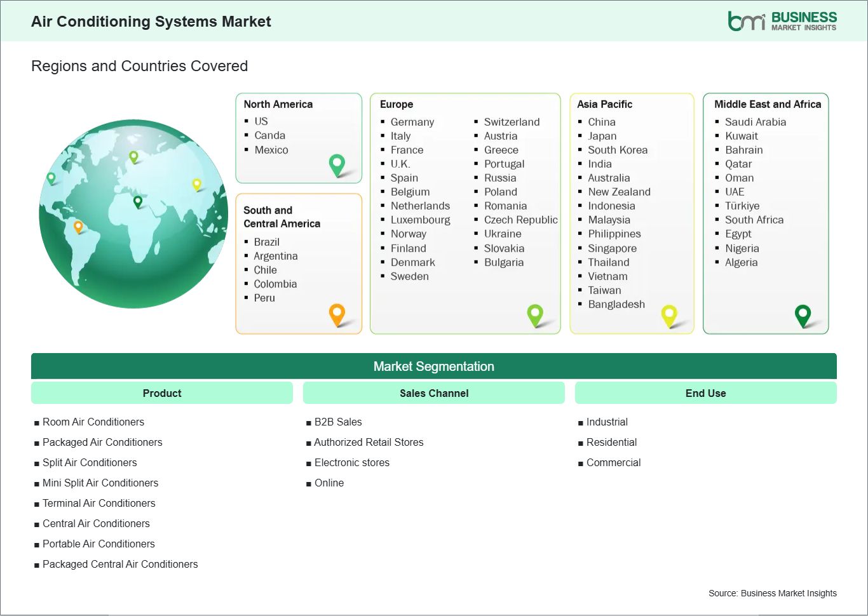This screenshot has height=616, width=868.
Task: Open the End Use segmentation section
Action: [705, 392]
